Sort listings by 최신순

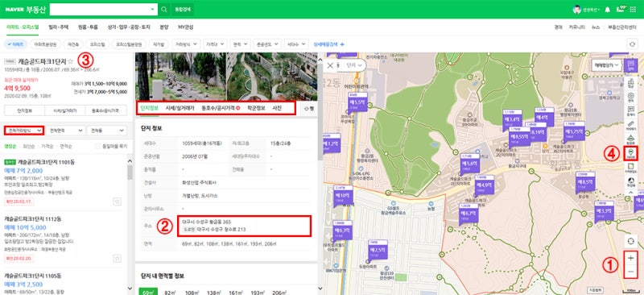pyautogui.click(x=28, y=146)
